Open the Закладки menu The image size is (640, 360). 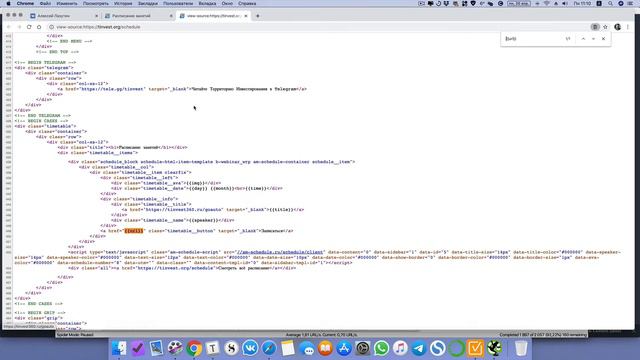coord(147,3)
